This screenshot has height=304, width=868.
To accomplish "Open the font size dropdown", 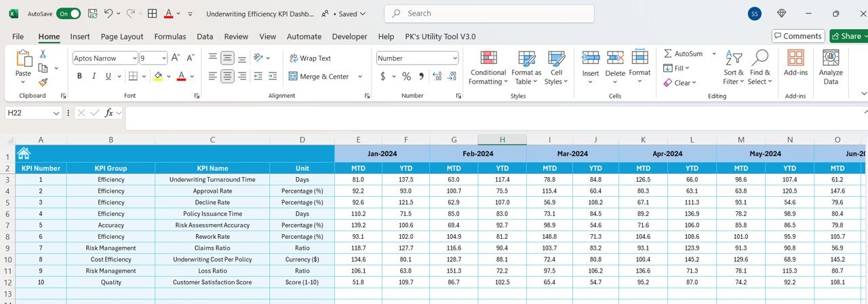I will (x=163, y=58).
